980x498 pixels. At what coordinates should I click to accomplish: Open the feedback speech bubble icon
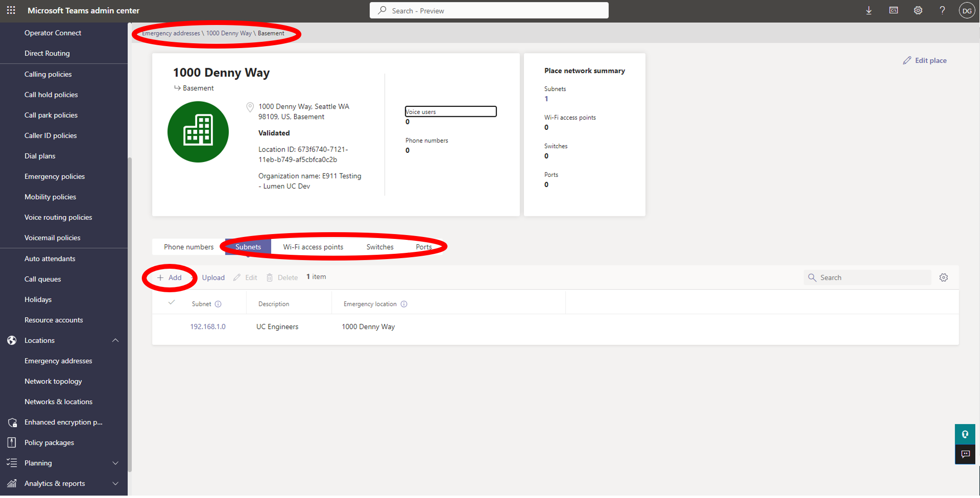[x=965, y=454]
